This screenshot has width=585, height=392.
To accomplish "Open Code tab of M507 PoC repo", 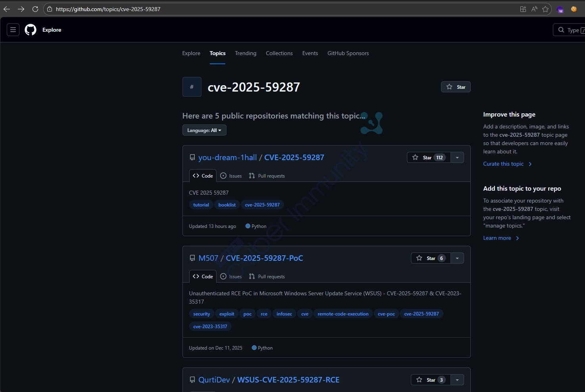I will pyautogui.click(x=203, y=276).
